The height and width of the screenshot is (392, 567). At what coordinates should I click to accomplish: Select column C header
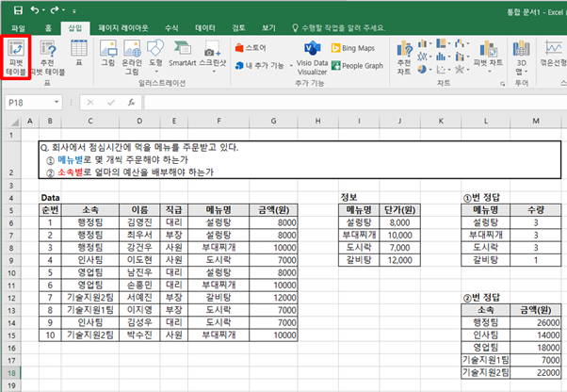pyautogui.click(x=90, y=122)
